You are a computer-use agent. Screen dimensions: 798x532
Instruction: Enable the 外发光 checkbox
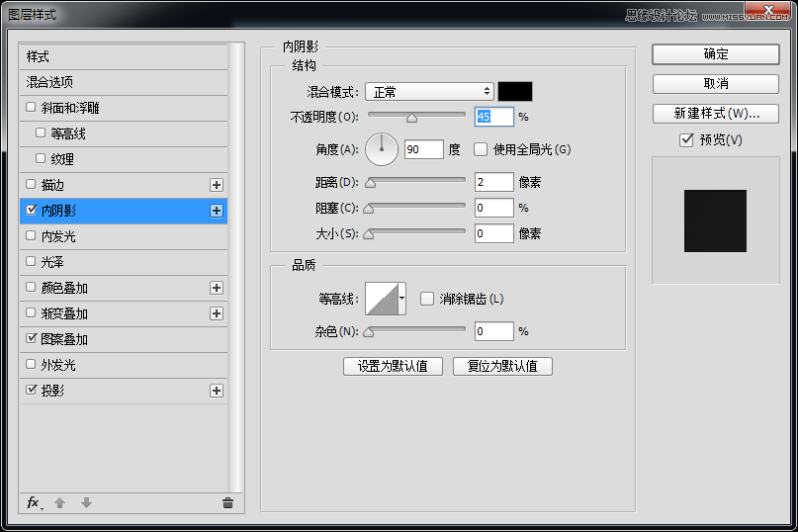31,364
